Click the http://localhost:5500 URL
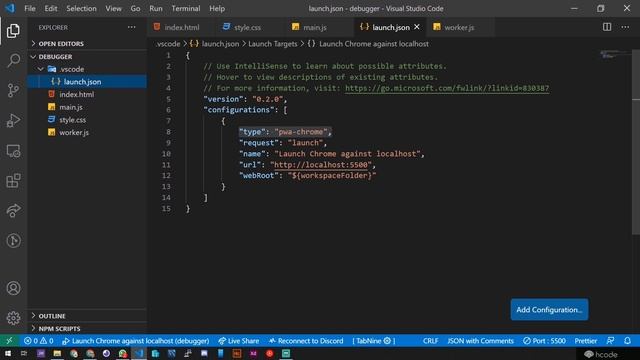The image size is (640, 360). 320,164
